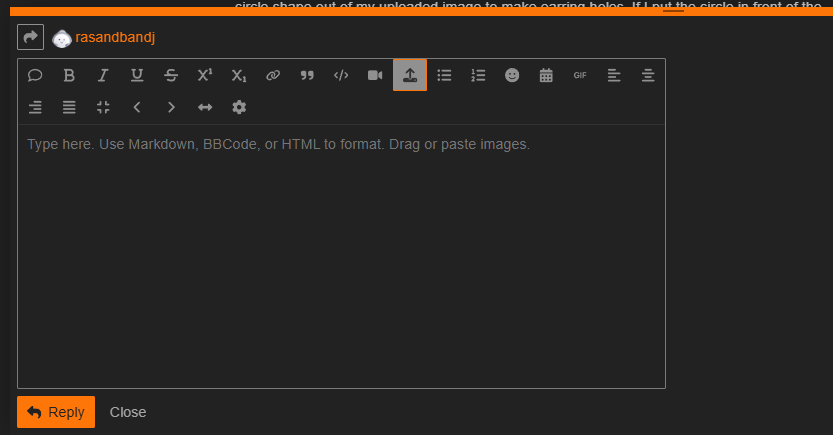
Task: Open the GIF picker
Action: 580,75
